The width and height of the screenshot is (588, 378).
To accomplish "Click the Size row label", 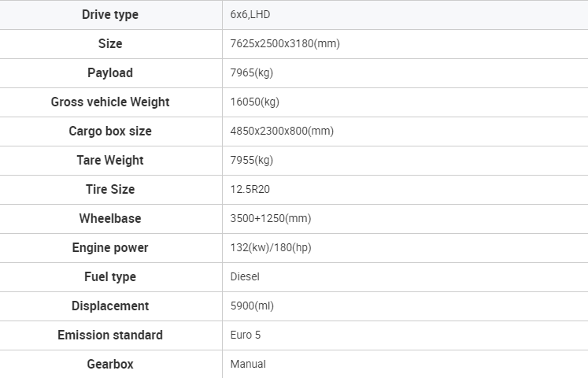I will 110,44.
